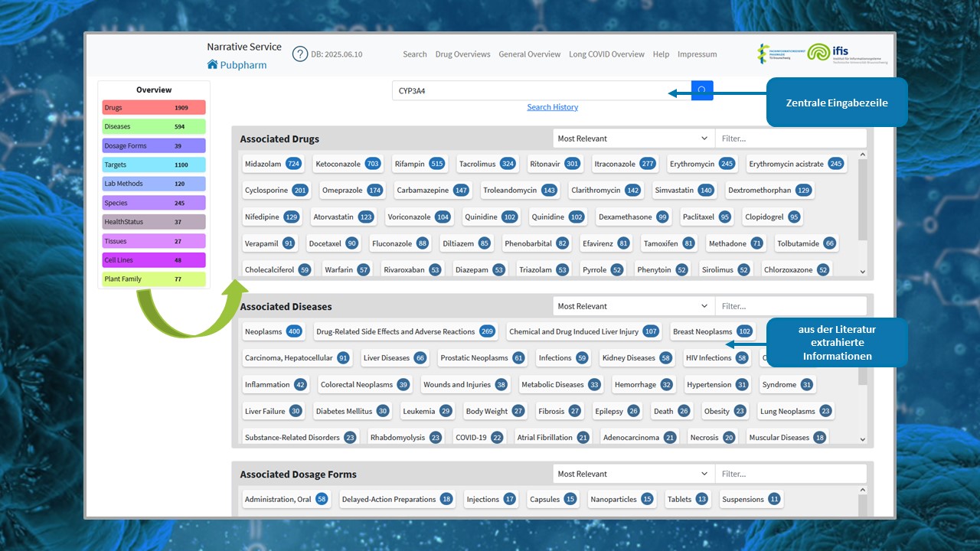Select the Neoplasms disease tag
This screenshot has height=551, width=980.
273,331
